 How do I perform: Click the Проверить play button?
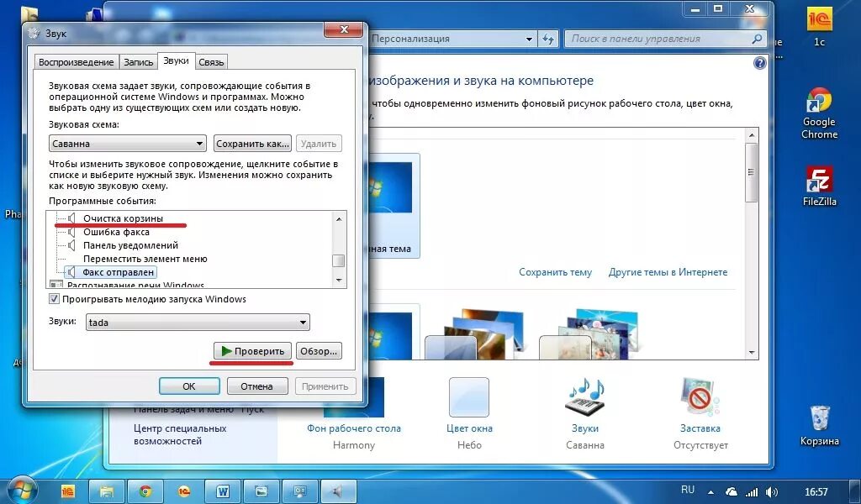tap(252, 351)
